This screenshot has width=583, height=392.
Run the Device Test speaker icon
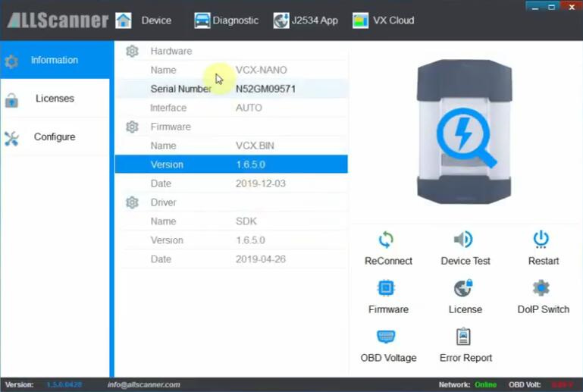(x=463, y=239)
